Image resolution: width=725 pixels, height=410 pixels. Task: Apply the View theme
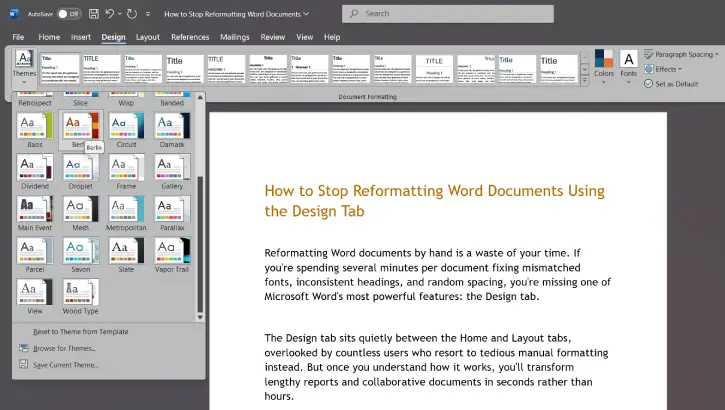click(35, 297)
